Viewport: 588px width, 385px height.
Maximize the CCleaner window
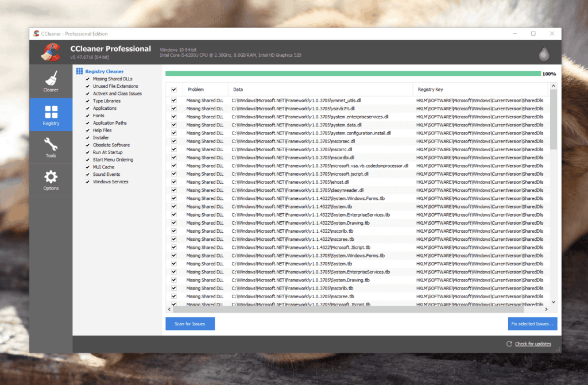(533, 34)
